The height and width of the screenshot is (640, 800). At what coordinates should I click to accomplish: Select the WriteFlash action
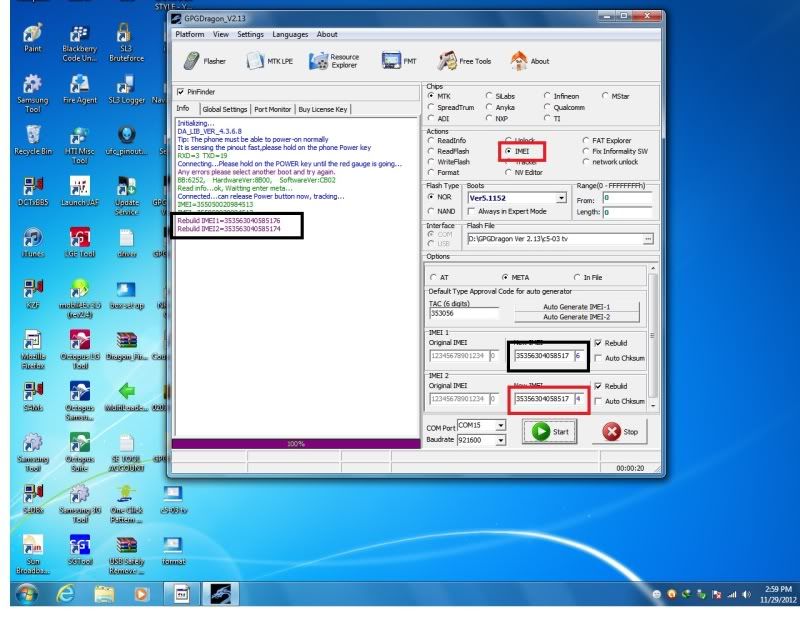point(431,162)
